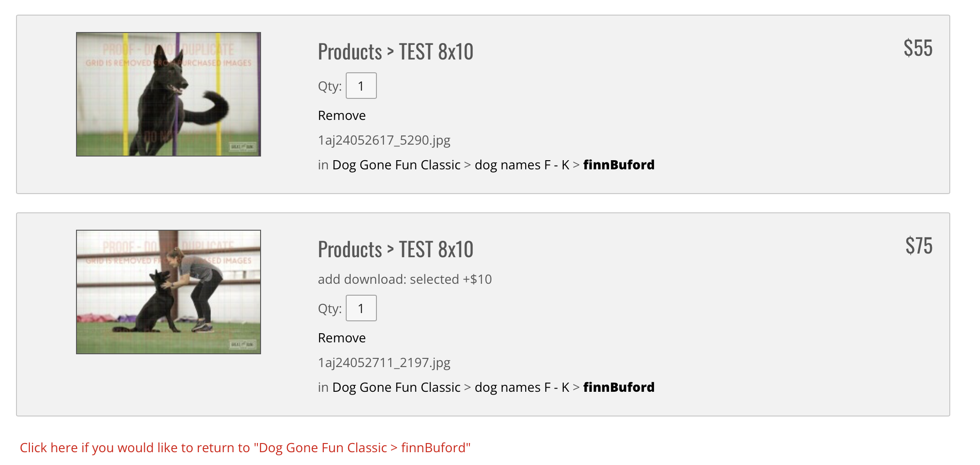Open the jumping black dog thumbnail

pyautogui.click(x=169, y=94)
